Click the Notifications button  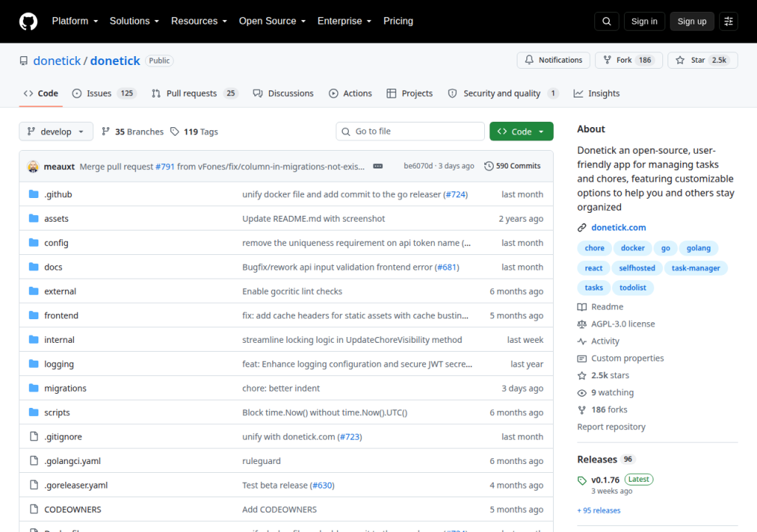(x=553, y=61)
